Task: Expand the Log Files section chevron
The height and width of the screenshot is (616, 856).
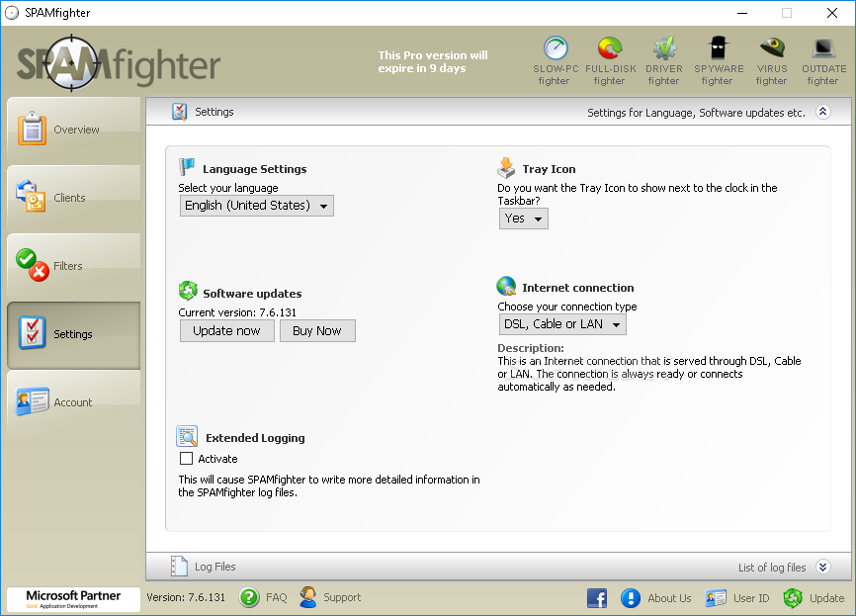Action: point(823,567)
